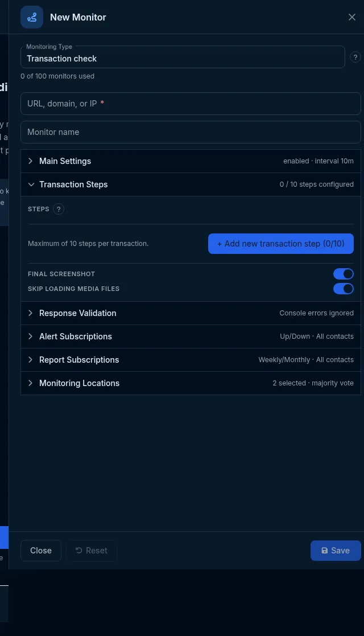Focus the URL, domain, or IP field
This screenshot has width=364, height=636.
[x=191, y=104]
